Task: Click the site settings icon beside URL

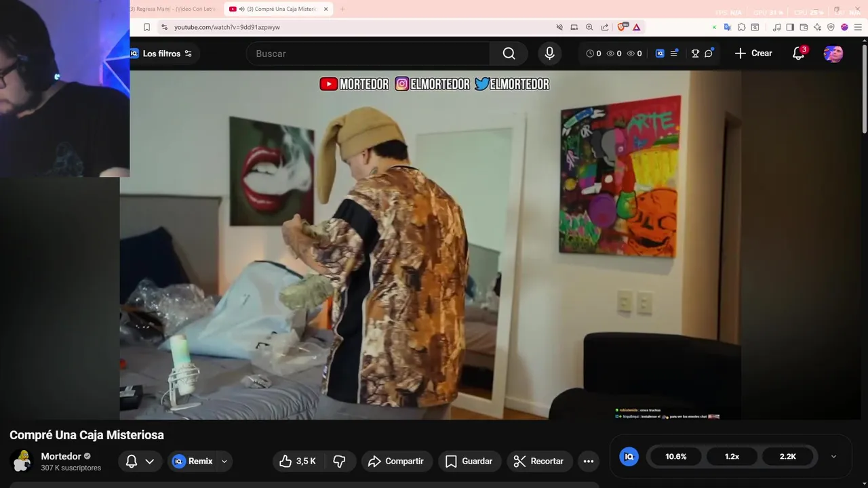Action: click(x=164, y=27)
